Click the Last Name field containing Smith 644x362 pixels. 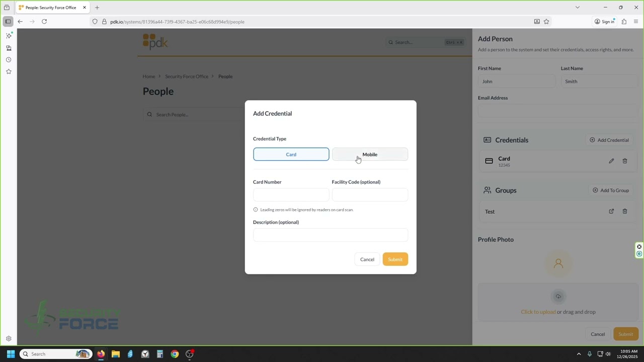[599, 81]
